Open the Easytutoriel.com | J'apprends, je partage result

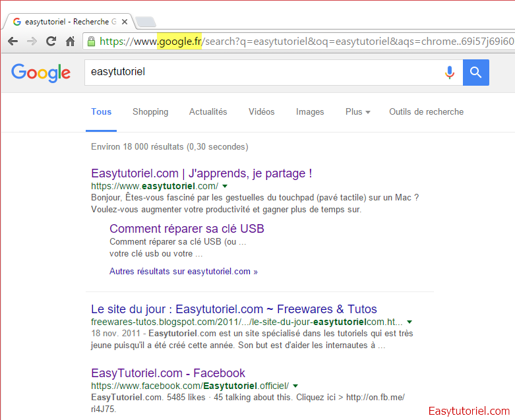(x=201, y=173)
